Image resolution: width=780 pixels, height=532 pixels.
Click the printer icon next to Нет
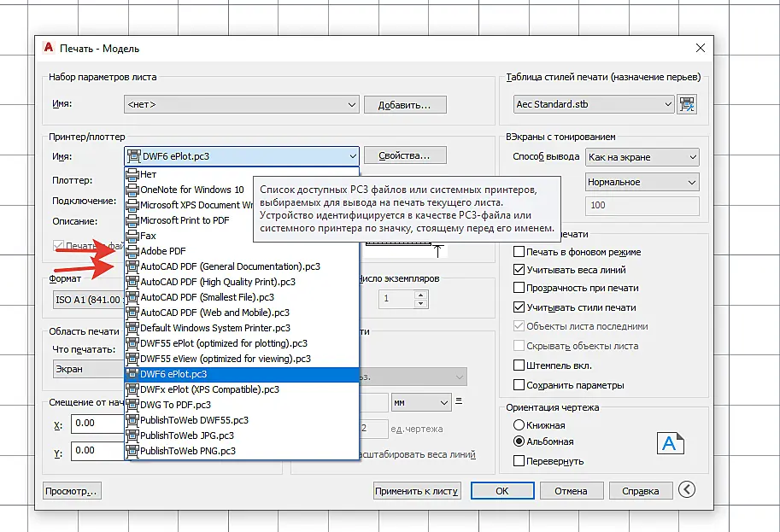[132, 174]
